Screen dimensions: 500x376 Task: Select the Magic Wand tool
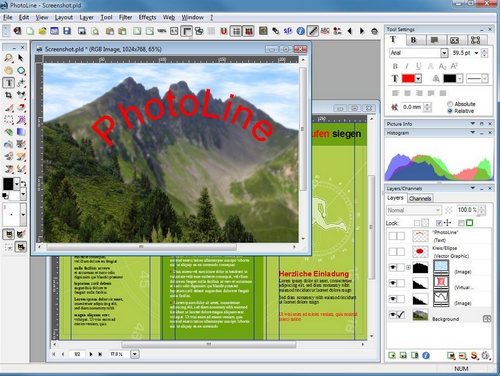coord(21,120)
